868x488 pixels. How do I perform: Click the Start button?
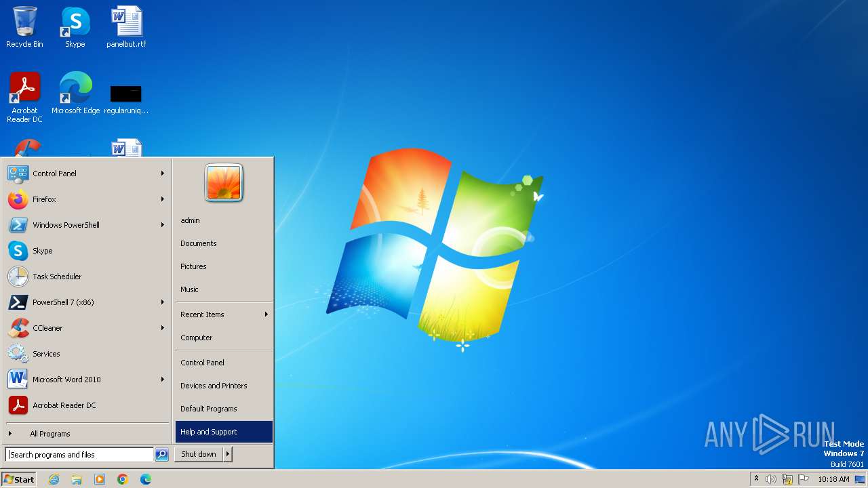[19, 479]
